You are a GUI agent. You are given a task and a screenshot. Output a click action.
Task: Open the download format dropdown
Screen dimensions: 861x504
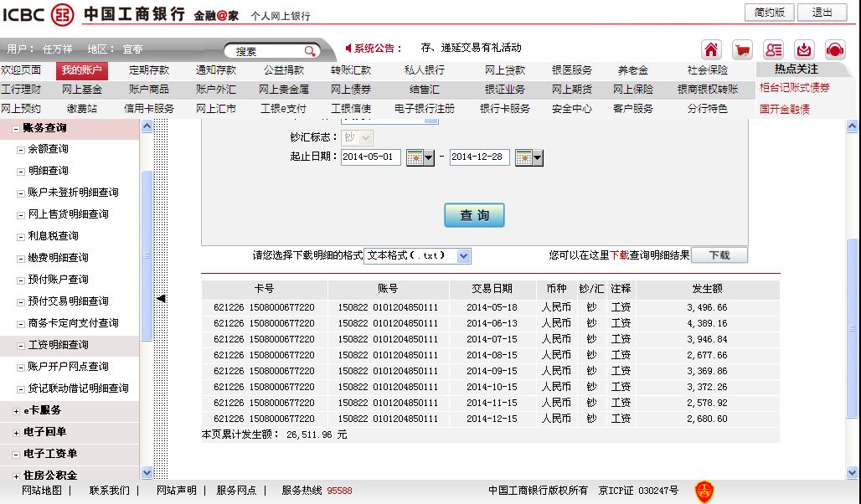(464, 255)
